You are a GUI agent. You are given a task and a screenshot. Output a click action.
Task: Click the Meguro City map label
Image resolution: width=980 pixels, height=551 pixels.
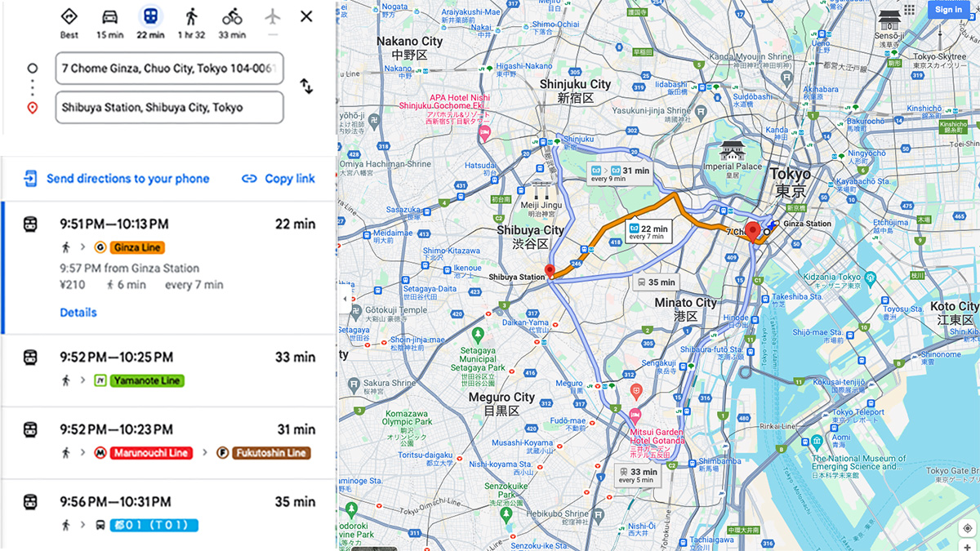tap(501, 404)
